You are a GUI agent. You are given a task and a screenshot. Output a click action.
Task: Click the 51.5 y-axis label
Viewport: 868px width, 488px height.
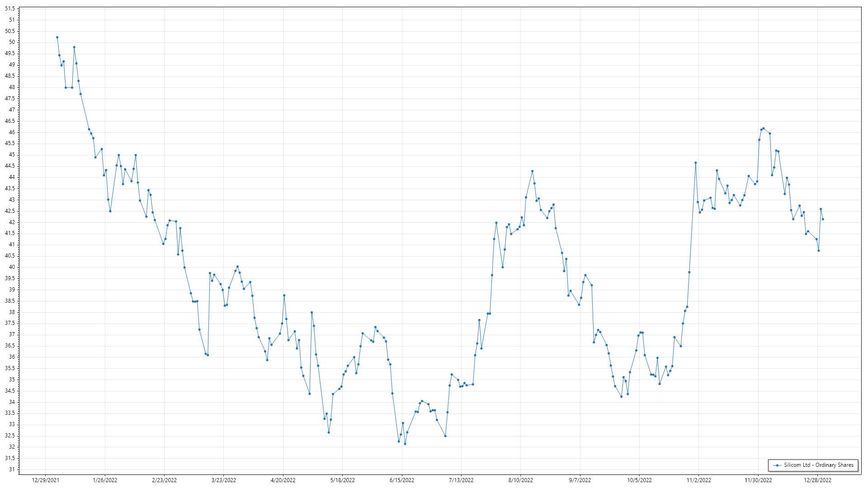(x=10, y=9)
